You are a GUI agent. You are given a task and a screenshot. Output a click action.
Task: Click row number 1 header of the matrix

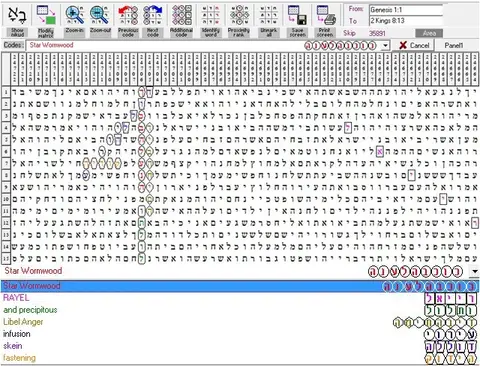click(6, 92)
